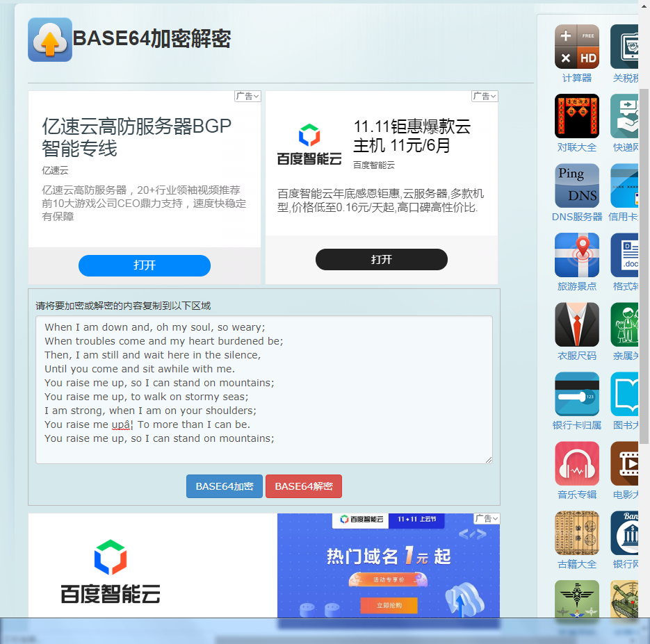
Task: Open the Ping DNS服务器 icon
Action: coord(576,185)
